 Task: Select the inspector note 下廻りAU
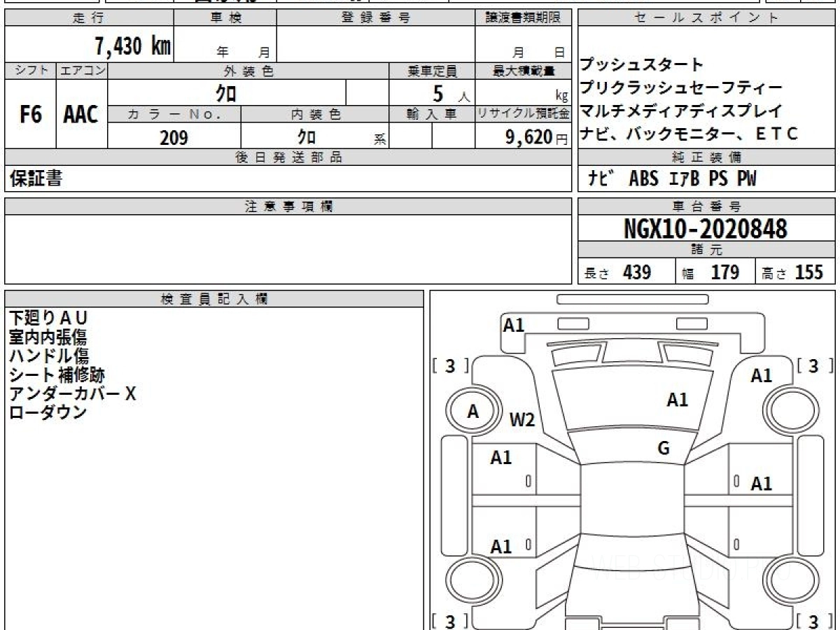coord(48,318)
